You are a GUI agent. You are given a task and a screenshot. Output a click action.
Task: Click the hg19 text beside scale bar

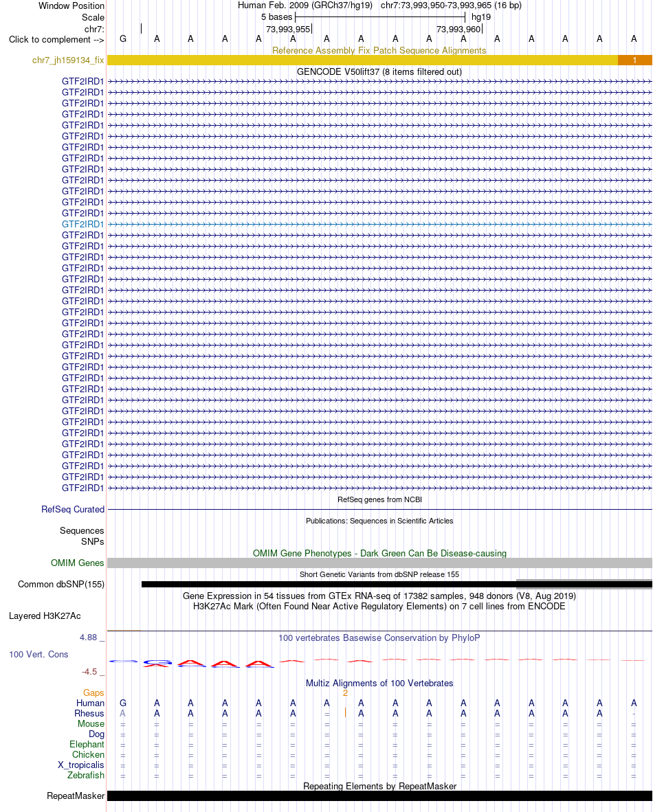481,17
